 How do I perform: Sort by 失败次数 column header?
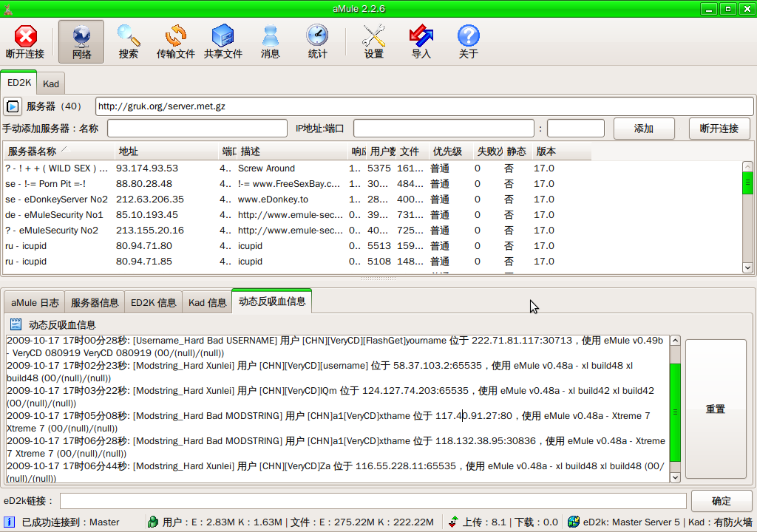click(x=488, y=151)
